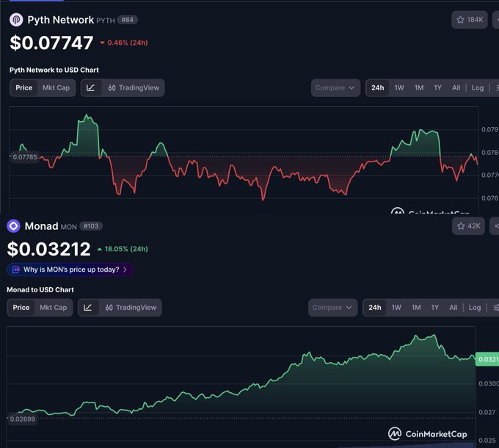
Task: Select 1M range on Pyth chart
Action: point(419,88)
